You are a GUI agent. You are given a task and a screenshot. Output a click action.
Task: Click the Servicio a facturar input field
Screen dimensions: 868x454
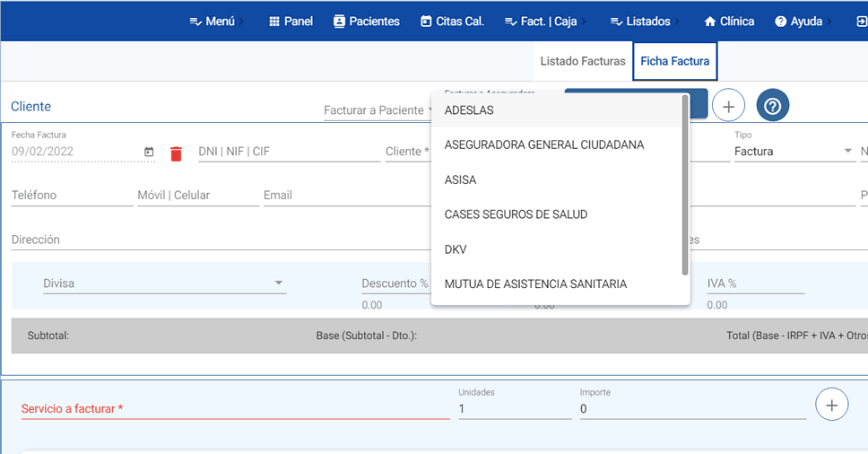pos(235,408)
